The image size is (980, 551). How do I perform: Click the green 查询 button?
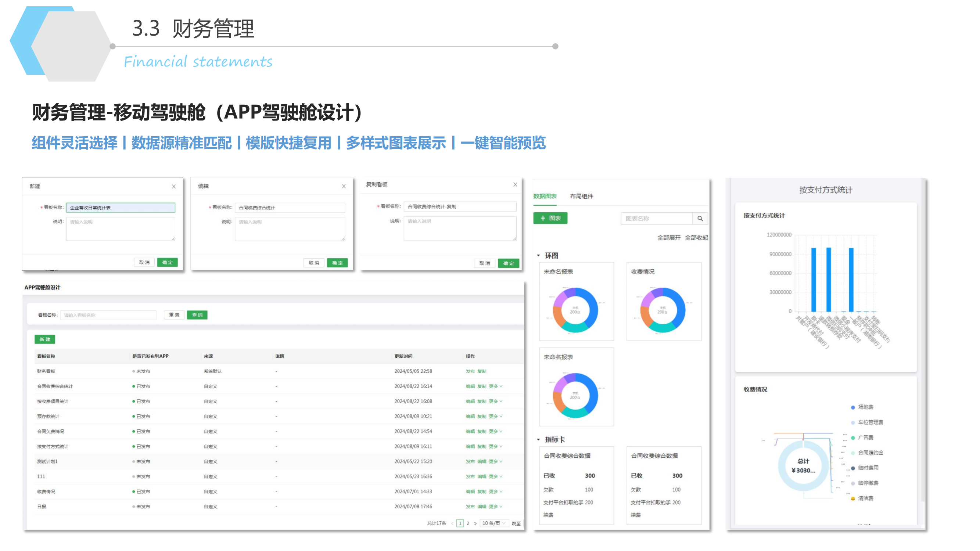197,315
